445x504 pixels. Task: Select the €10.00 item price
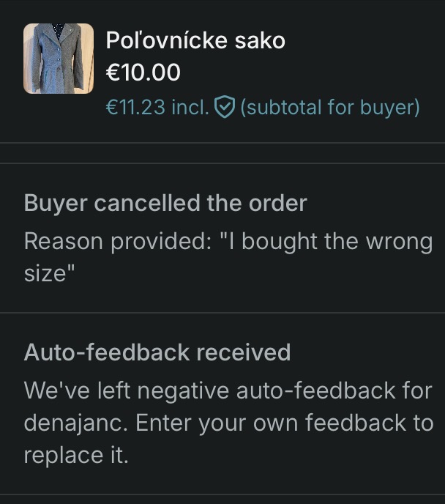(x=143, y=72)
